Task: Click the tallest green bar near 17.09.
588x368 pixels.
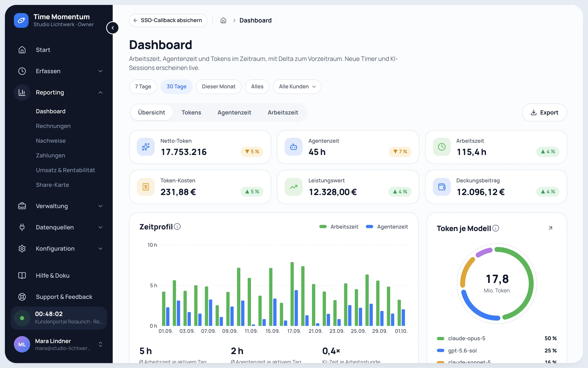Action: [292, 294]
